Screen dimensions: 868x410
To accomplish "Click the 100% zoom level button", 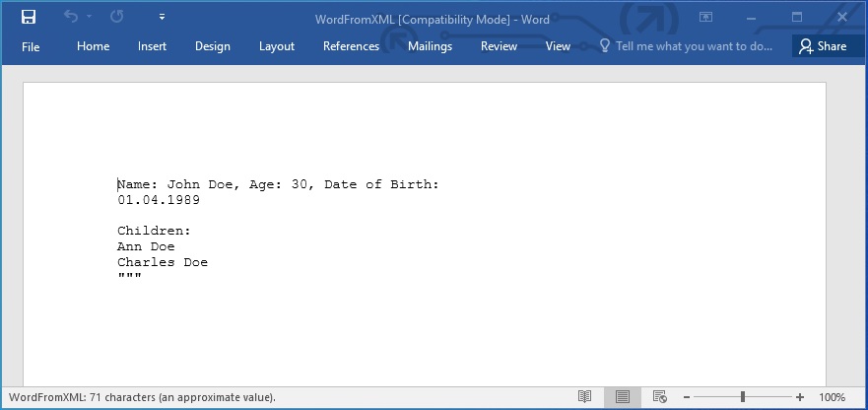I will click(x=833, y=397).
